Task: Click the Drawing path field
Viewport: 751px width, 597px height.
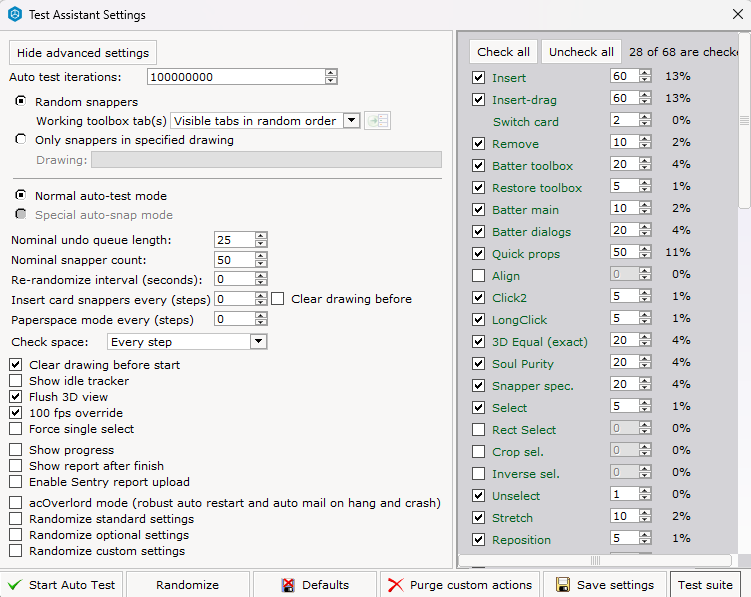Action: [266, 160]
